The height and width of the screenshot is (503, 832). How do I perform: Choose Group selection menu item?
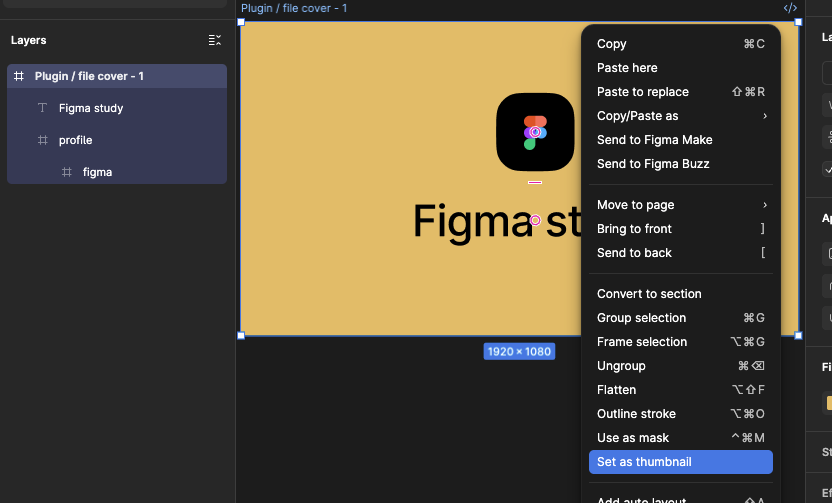click(x=681, y=318)
